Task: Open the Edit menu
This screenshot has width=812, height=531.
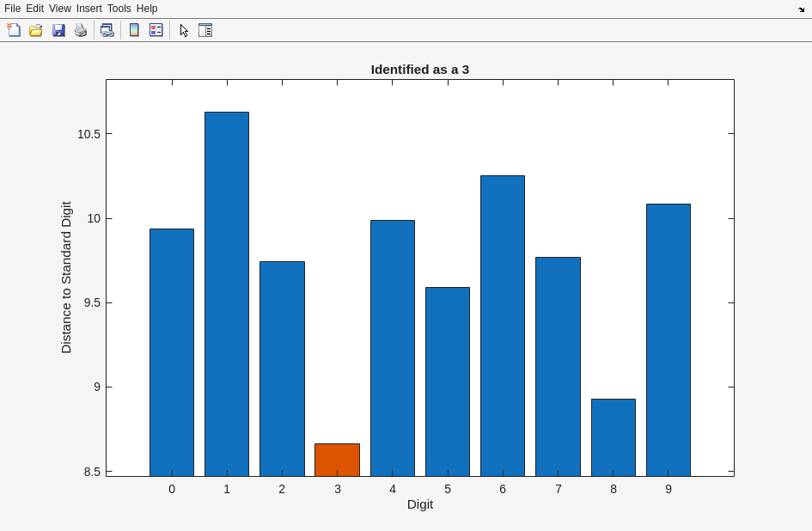Action: pos(34,9)
